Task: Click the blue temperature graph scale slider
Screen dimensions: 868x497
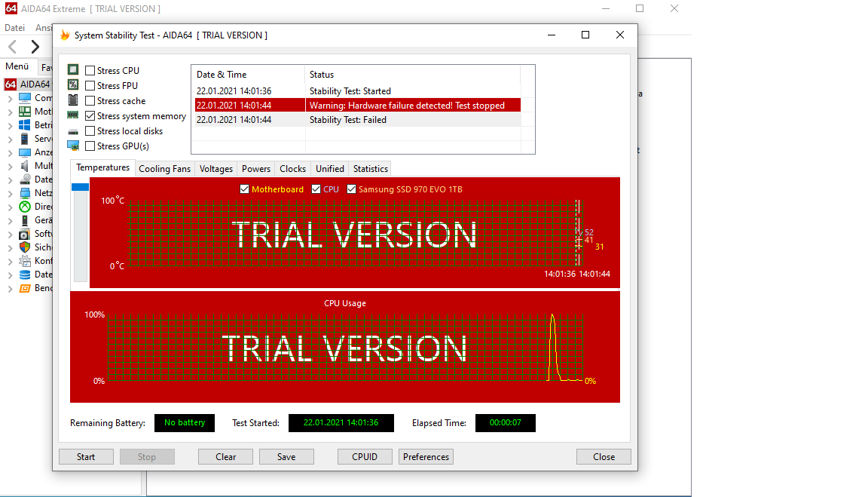Action: tap(81, 187)
